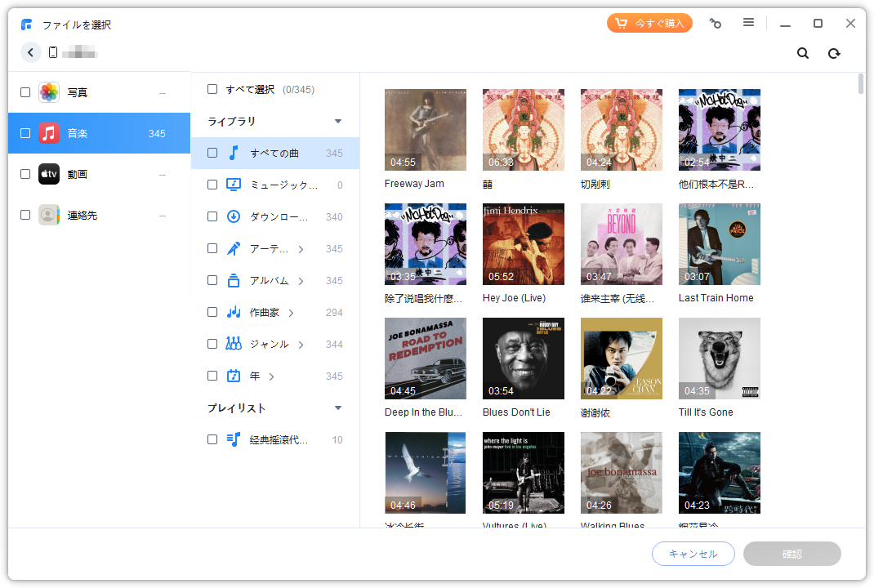This screenshot has width=874, height=588.
Task: Select 動画 category in sidebar
Action: [99, 174]
